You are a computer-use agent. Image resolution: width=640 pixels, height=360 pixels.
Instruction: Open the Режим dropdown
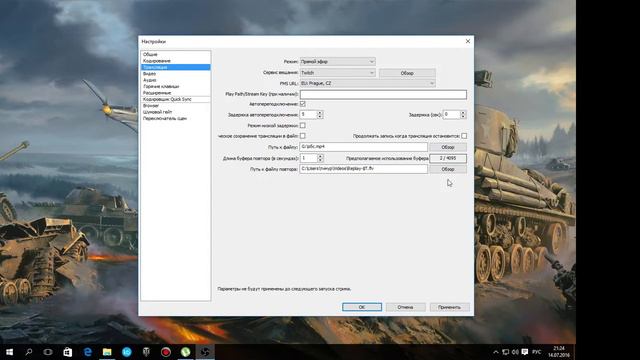click(x=338, y=62)
